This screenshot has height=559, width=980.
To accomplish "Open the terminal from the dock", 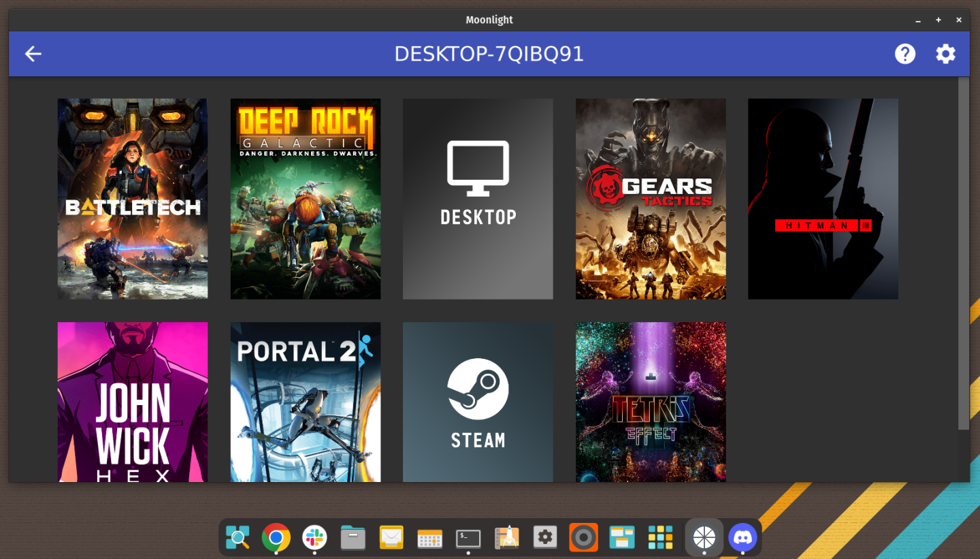I will tap(468, 537).
